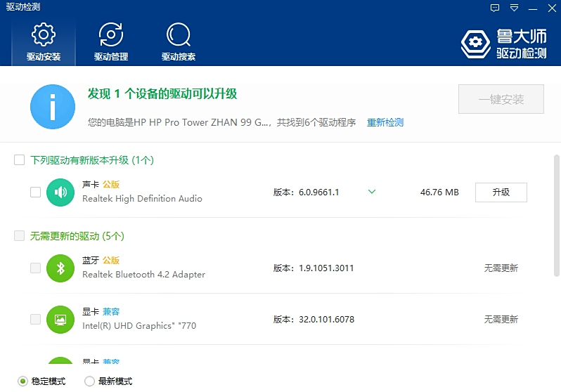Open the title bar dropdown menu icon
561x392 pixels.
point(514,8)
